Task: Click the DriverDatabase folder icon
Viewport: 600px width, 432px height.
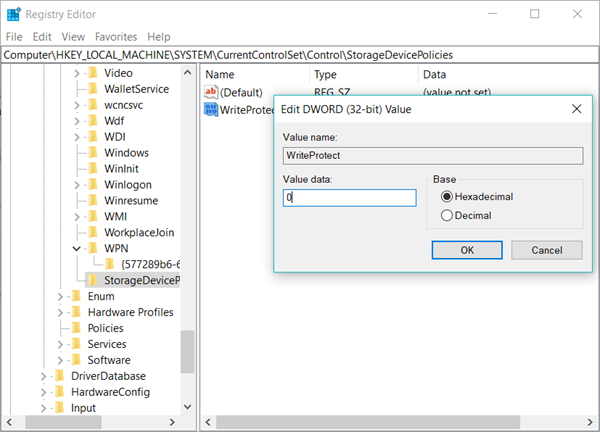Action: click(x=60, y=376)
